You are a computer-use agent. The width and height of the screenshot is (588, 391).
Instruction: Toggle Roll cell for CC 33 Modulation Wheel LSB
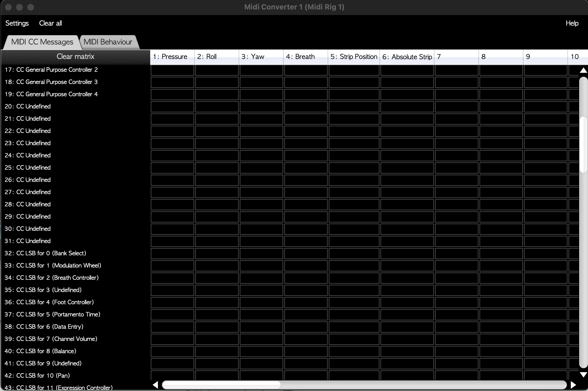pos(217,266)
